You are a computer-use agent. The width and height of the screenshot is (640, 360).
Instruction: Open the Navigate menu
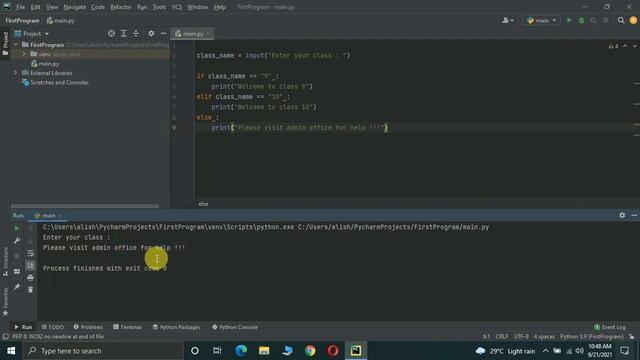click(75, 7)
